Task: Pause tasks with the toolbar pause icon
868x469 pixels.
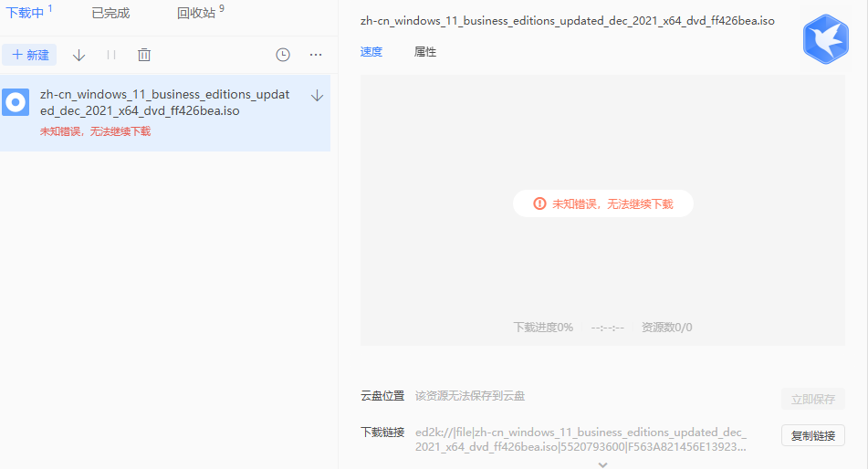Action: (x=111, y=55)
